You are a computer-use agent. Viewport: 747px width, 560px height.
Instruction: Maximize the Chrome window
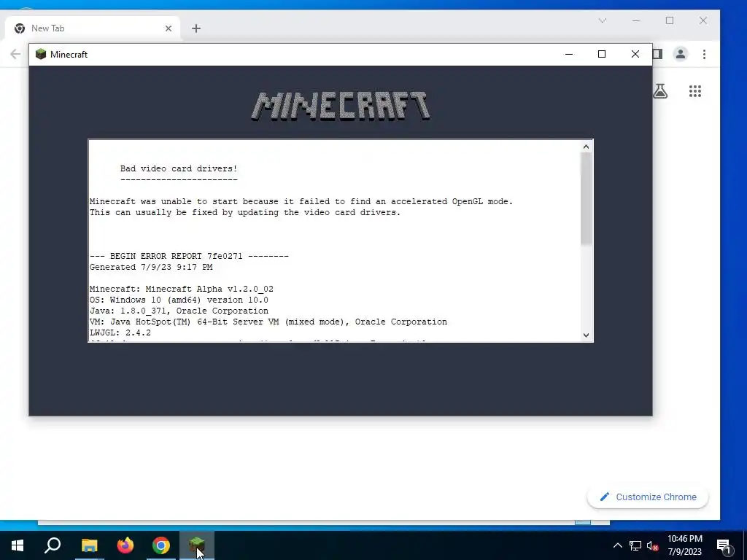(x=670, y=20)
